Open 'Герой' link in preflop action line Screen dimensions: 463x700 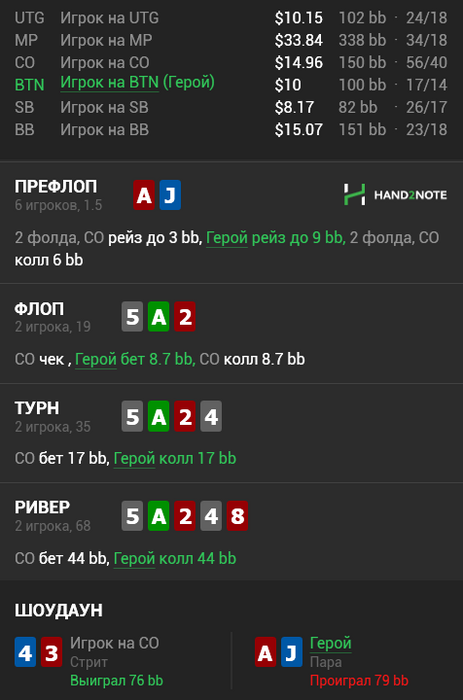click(227, 238)
